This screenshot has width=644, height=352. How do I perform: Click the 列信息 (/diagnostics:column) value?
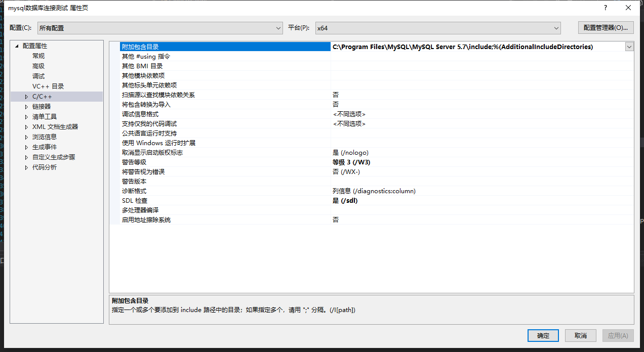(374, 191)
